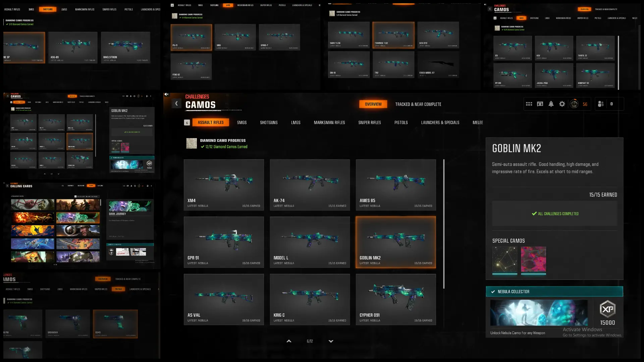Open the grid menu icon in header
The width and height of the screenshot is (644, 362).
tap(529, 104)
